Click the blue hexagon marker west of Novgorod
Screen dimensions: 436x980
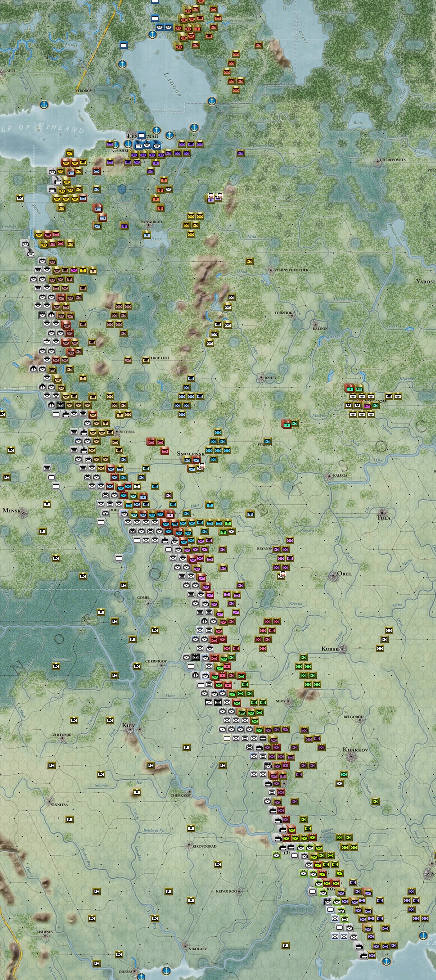[x=122, y=190]
